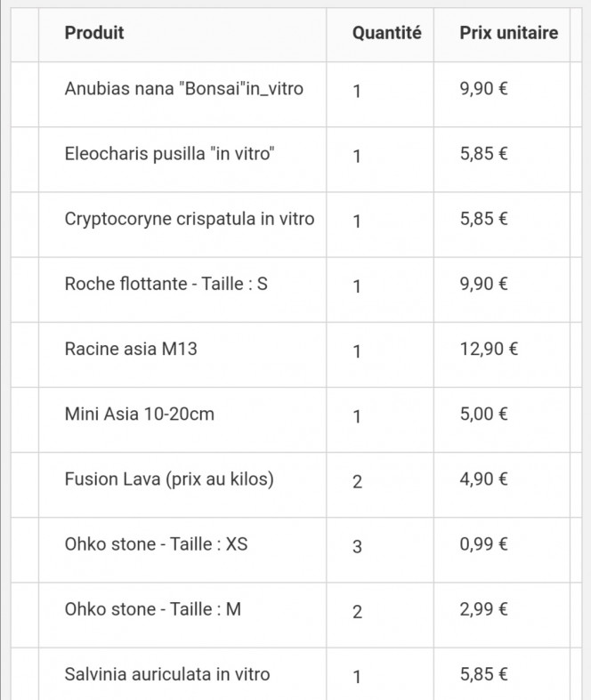Click quantity 2 in Fusion Lava row
The width and height of the screenshot is (591, 700).
[357, 482]
